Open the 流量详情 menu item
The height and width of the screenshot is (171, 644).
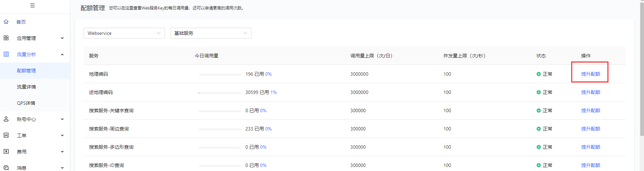pos(26,87)
